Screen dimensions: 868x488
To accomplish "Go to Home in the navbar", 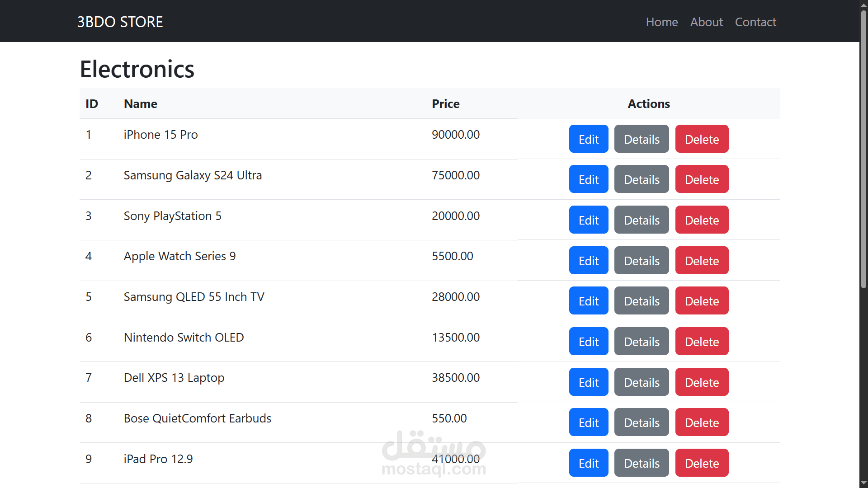I will coord(662,22).
